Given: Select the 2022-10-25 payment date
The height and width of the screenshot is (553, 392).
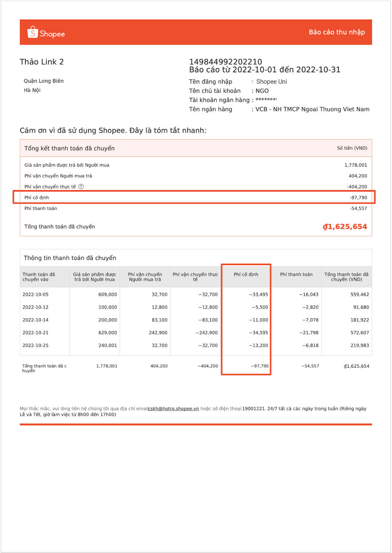Looking at the screenshot, I should click(x=36, y=346).
